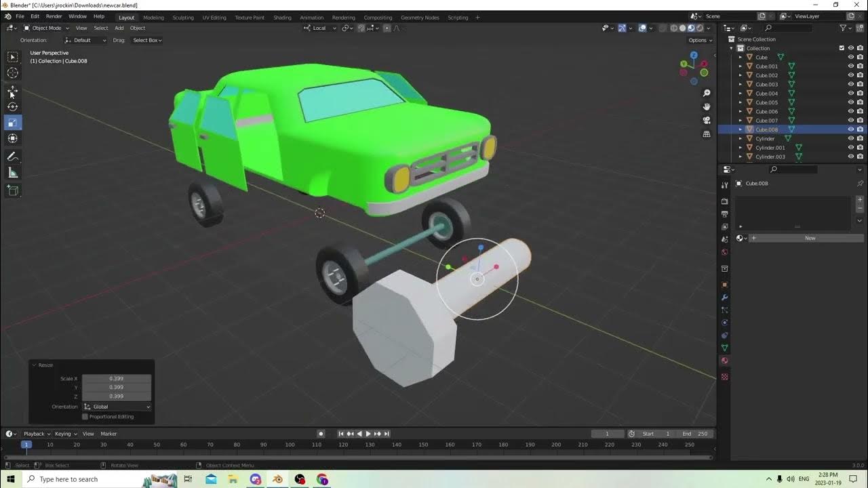Open the Render properties tab
This screenshot has height=488, width=868.
point(724,201)
